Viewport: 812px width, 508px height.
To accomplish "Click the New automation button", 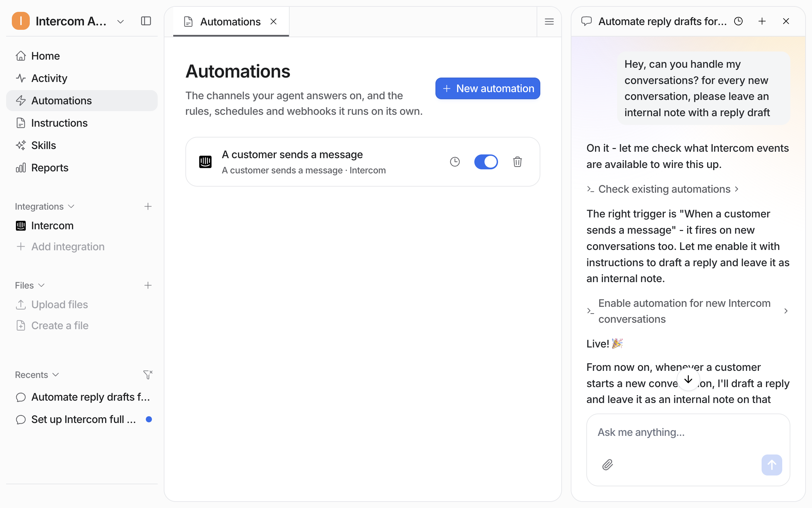I will tap(488, 88).
